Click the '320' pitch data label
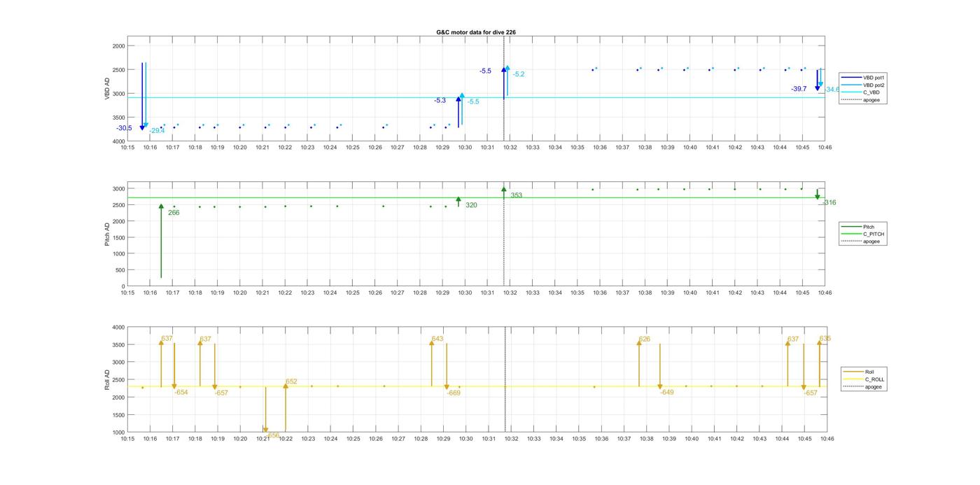 pos(471,206)
